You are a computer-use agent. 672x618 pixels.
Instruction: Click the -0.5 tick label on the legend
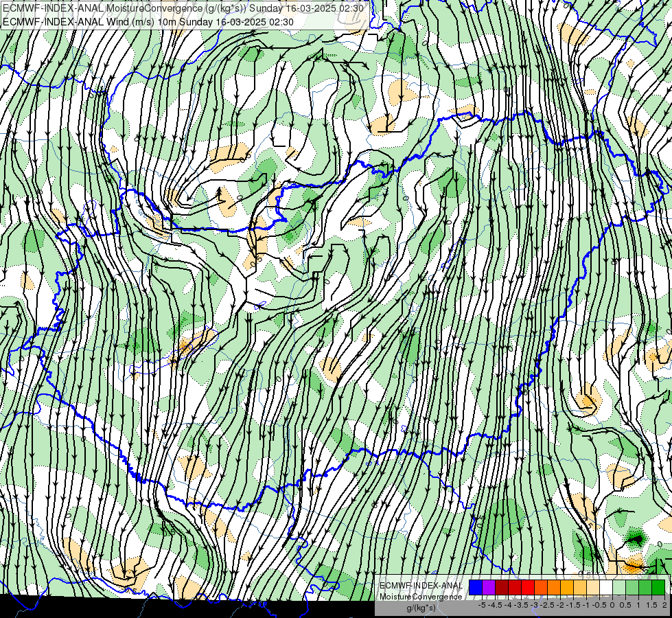click(x=599, y=605)
